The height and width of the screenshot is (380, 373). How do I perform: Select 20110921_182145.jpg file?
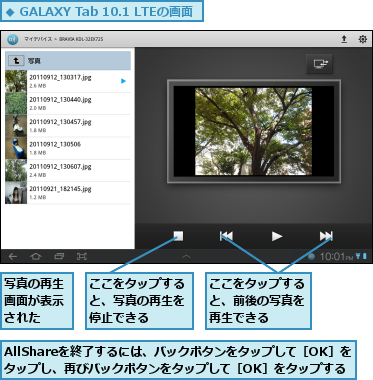pyautogui.click(x=68, y=193)
